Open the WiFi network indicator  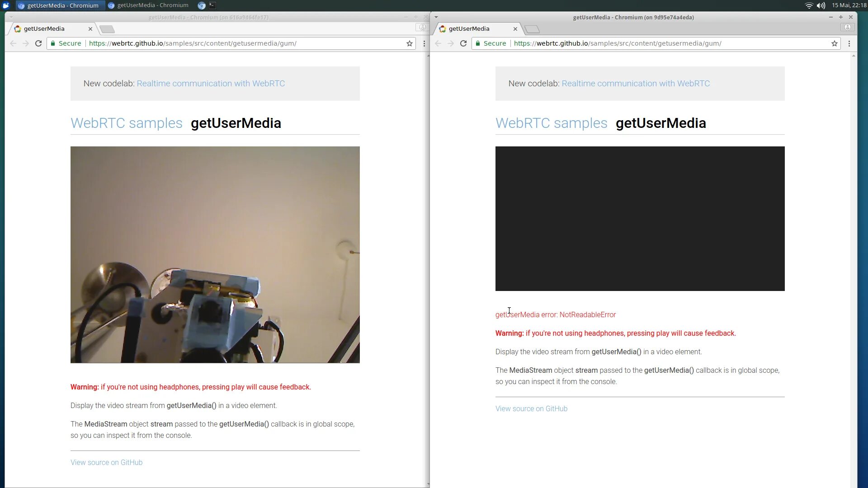(809, 5)
